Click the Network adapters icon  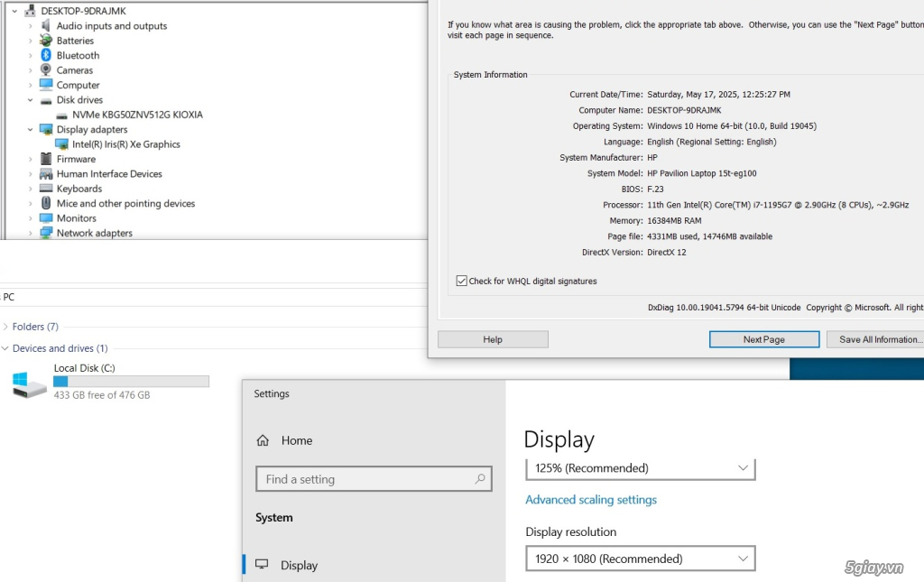tap(46, 232)
